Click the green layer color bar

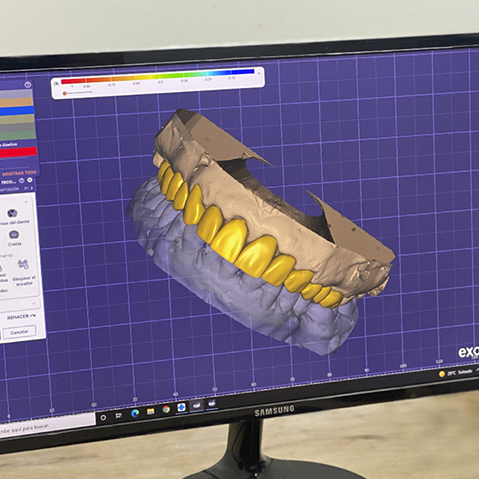tap(17, 136)
